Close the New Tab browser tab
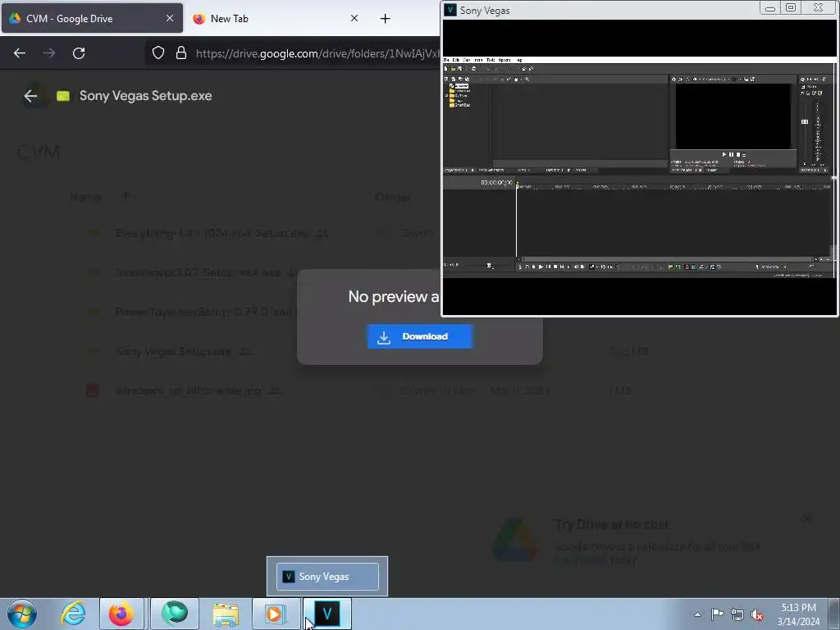Screen dimensions: 840x630 (354, 18)
